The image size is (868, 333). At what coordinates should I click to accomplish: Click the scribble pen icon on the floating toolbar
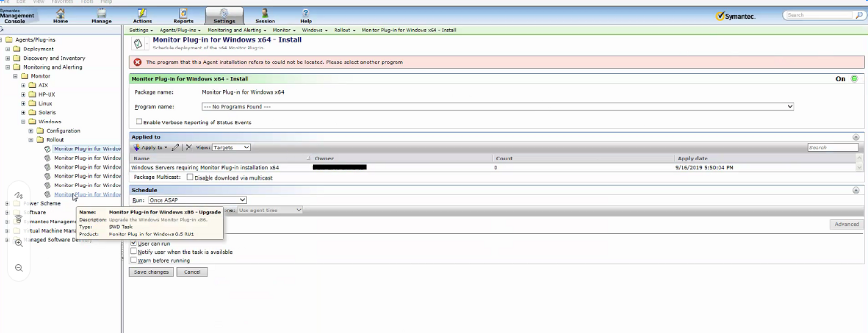[19, 196]
